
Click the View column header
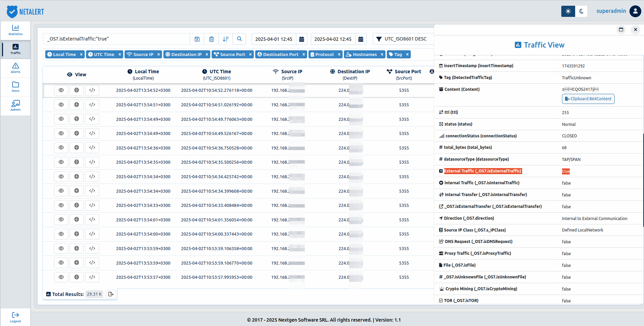77,75
